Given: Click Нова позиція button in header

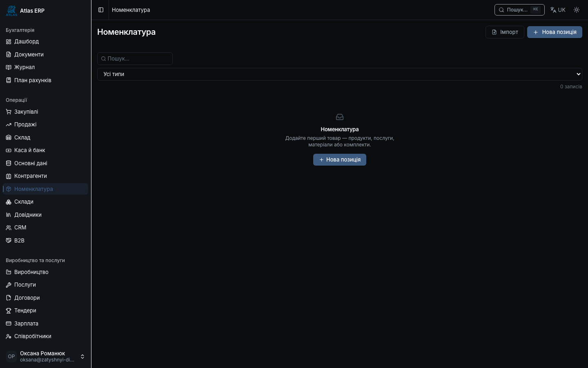Looking at the screenshot, I should pos(555,32).
